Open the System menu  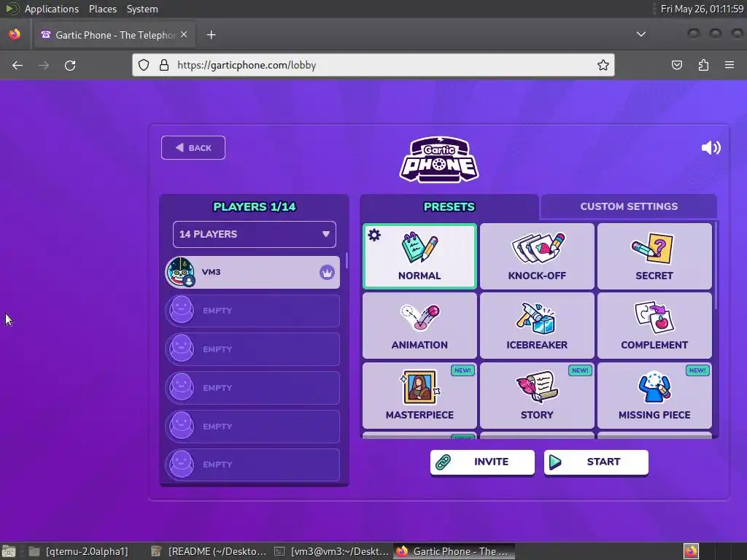click(x=142, y=9)
